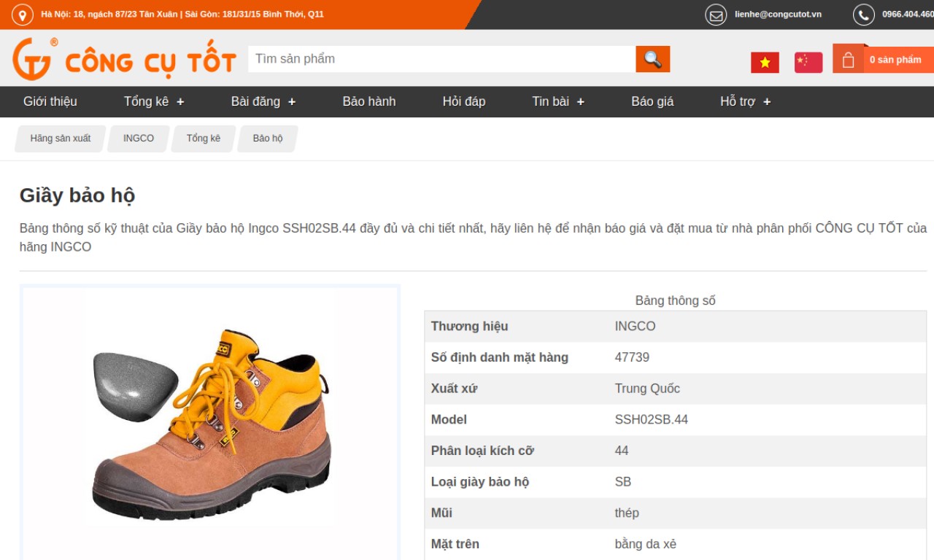The image size is (934, 560).
Task: Go to Tổng kê breadcrumb
Action: [204, 139]
